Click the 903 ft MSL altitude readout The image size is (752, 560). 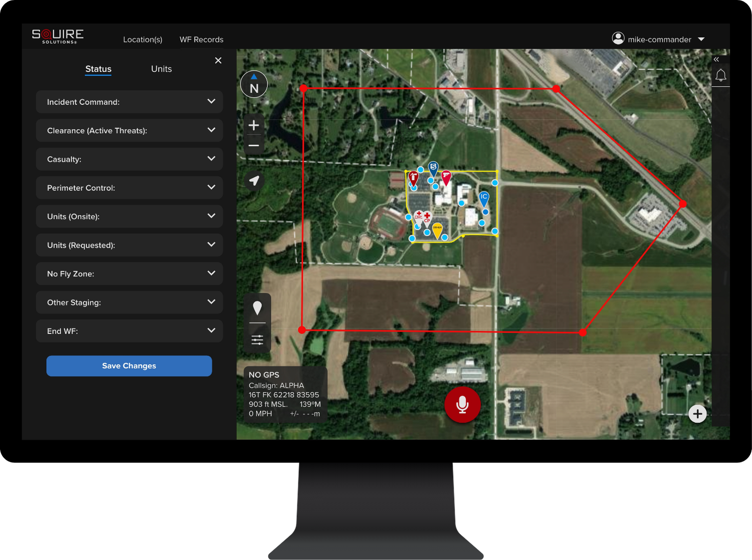(x=268, y=404)
